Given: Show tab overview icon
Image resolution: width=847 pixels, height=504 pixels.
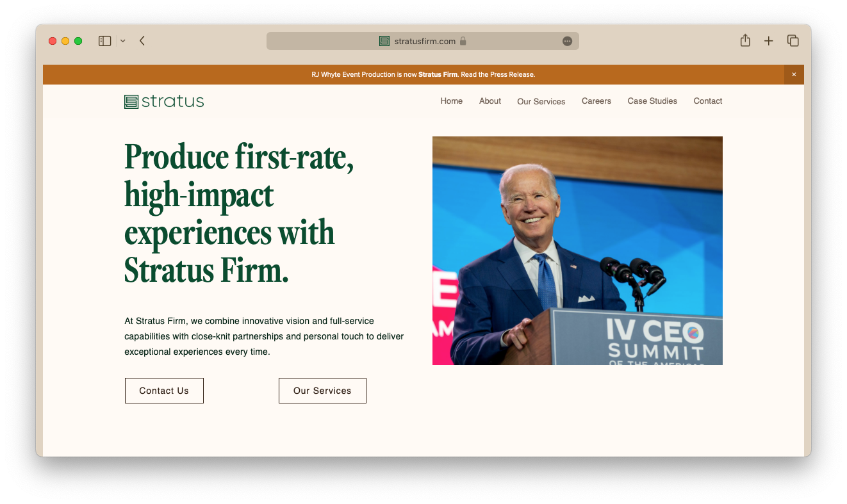Looking at the screenshot, I should point(793,41).
